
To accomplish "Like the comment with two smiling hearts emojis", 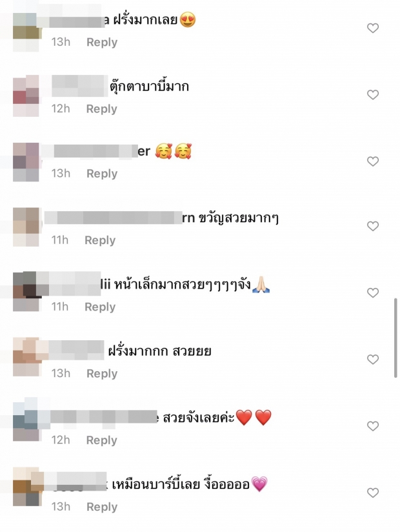I will pos(373,161).
